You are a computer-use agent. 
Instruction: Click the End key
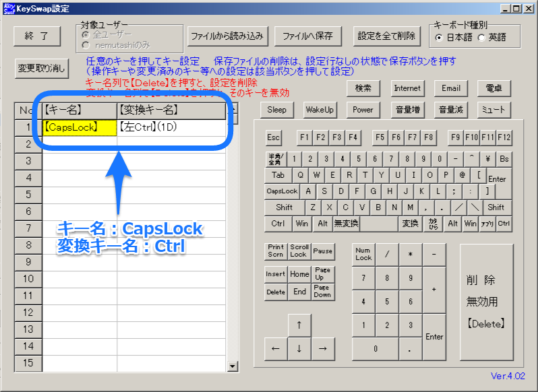(299, 292)
